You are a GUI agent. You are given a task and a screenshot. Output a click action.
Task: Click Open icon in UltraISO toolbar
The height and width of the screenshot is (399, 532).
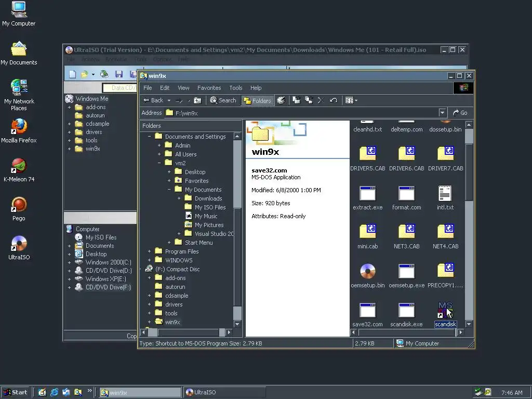pos(84,74)
